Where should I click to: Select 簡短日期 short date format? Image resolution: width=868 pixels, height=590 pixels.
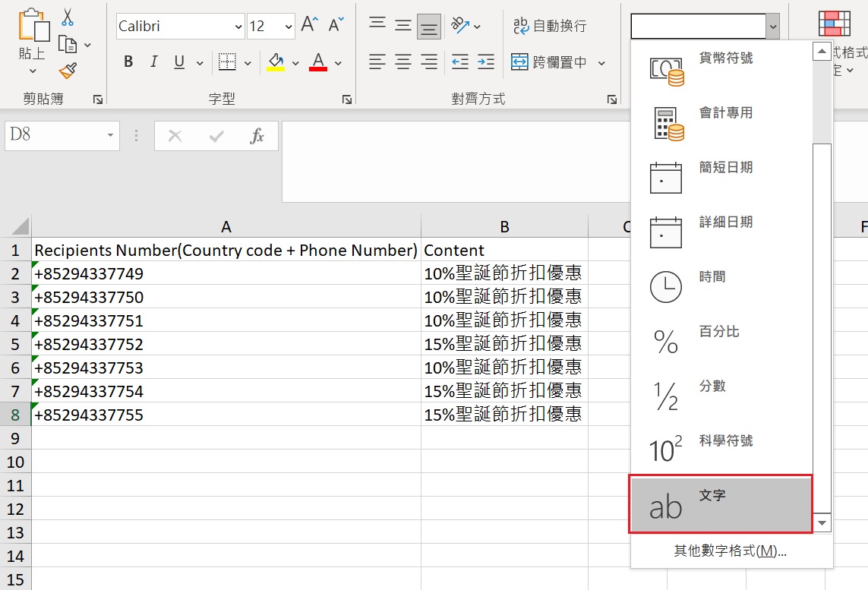(x=721, y=178)
